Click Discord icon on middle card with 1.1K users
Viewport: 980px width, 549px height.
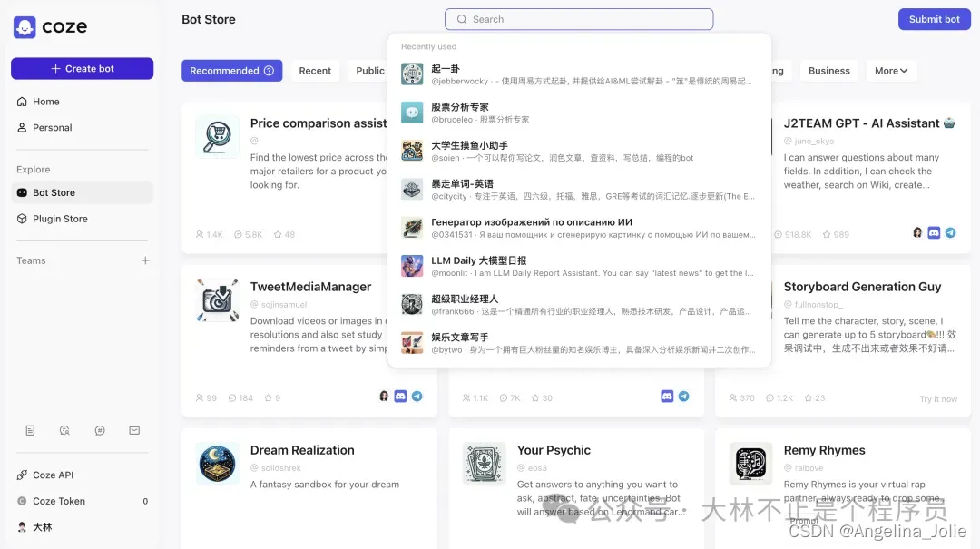click(x=667, y=397)
